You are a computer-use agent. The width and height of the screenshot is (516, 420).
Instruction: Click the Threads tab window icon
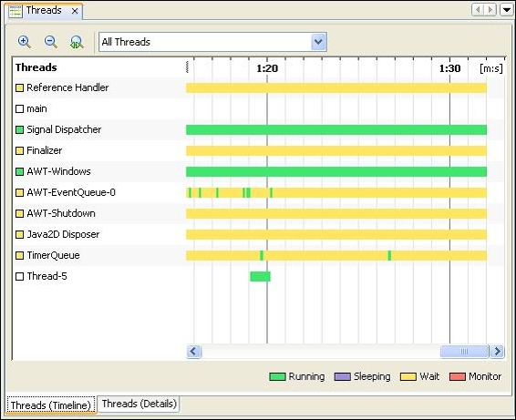coord(15,11)
